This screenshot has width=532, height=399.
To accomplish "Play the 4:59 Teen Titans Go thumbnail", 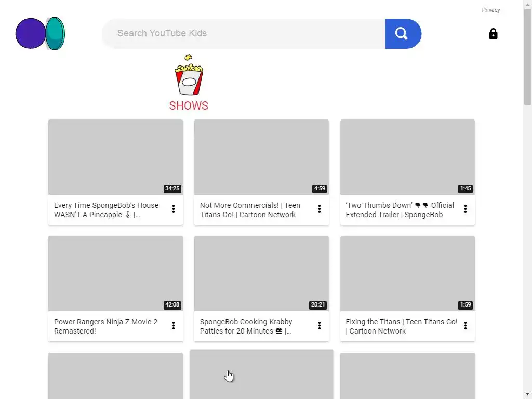I will click(x=261, y=157).
